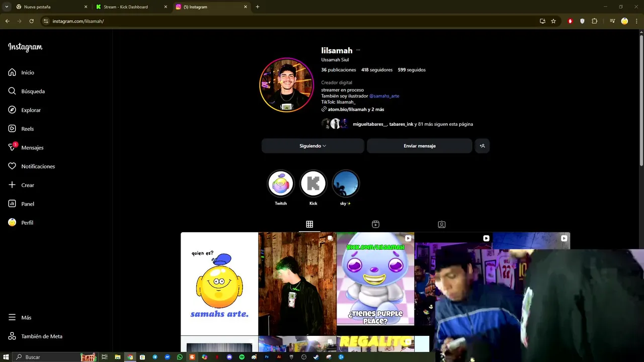Show similar accounts suggestions button

482,146
